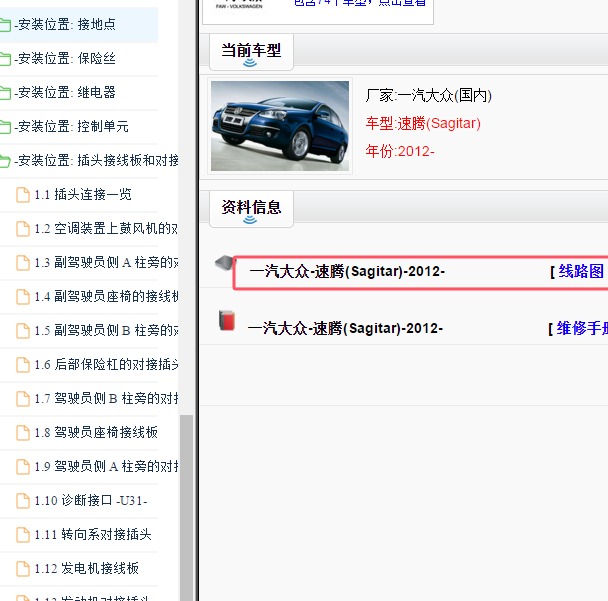Click 厂家:一汽大众(国内) text
This screenshot has width=608, height=601.
pyautogui.click(x=428, y=95)
